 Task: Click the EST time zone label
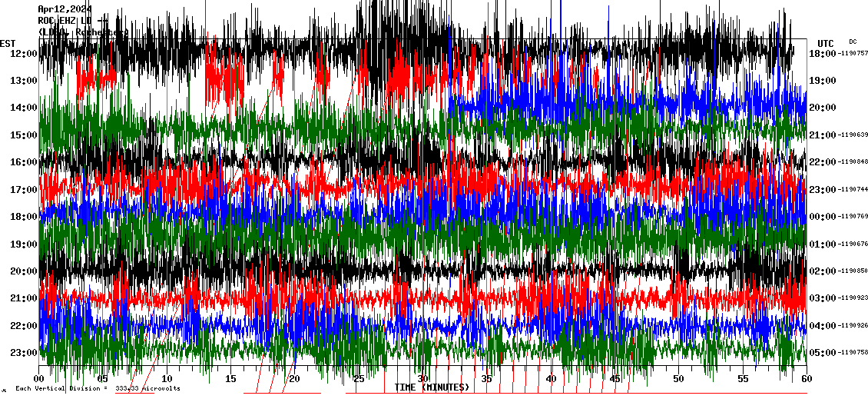pos(8,43)
